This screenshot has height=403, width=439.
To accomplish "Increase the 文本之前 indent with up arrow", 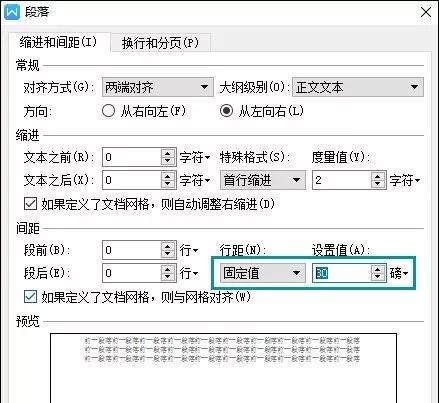I will [168, 153].
